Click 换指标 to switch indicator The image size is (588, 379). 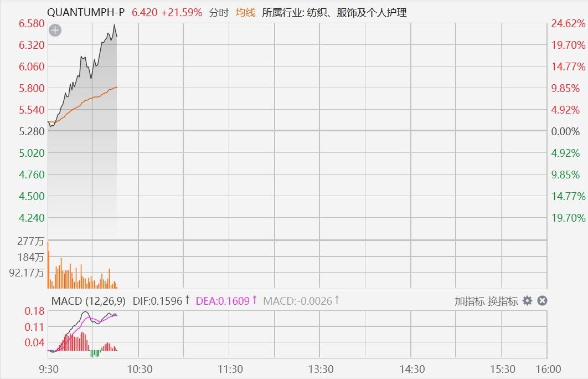click(x=503, y=301)
